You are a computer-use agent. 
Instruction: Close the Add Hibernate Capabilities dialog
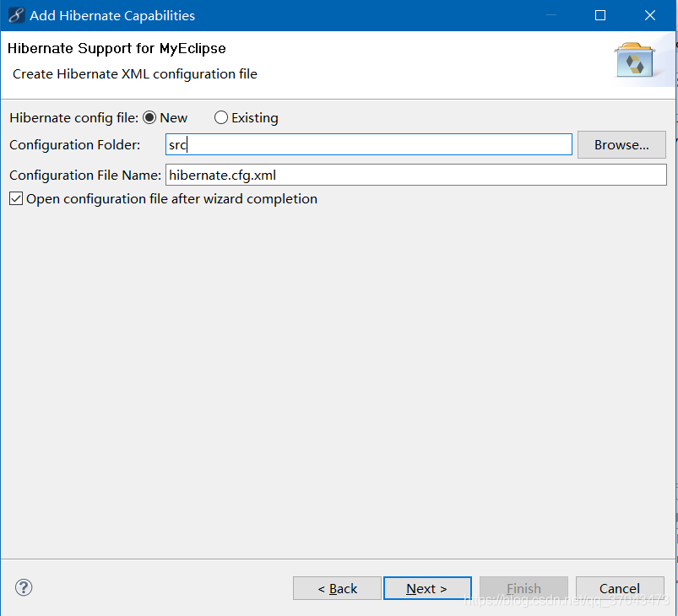[650, 15]
